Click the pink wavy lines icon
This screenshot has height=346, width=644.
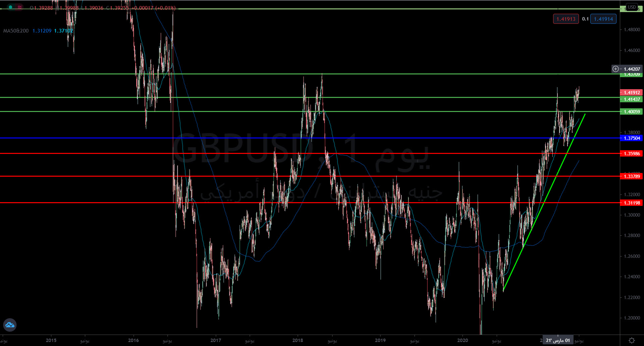coord(20,7)
